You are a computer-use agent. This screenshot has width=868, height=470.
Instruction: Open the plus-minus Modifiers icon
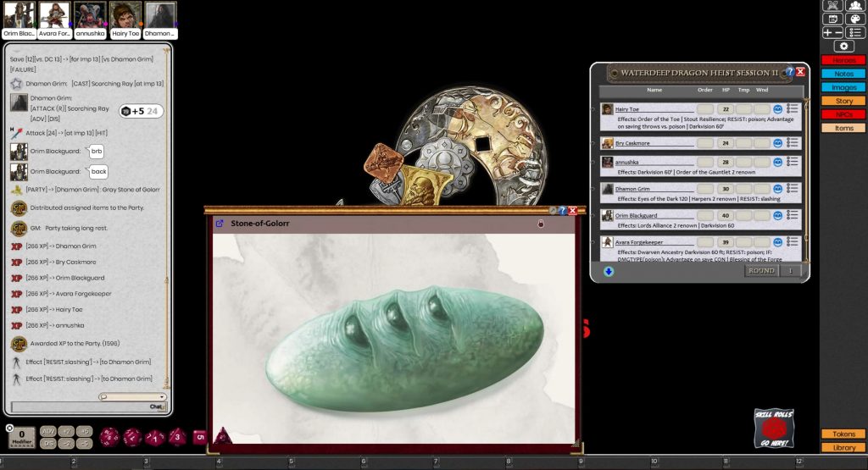pos(832,33)
